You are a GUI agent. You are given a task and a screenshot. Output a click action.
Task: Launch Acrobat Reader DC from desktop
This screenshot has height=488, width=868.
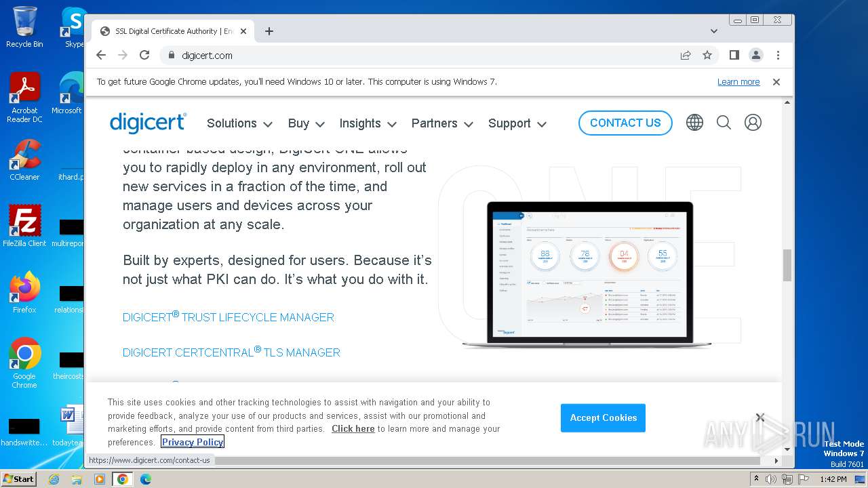click(x=24, y=98)
